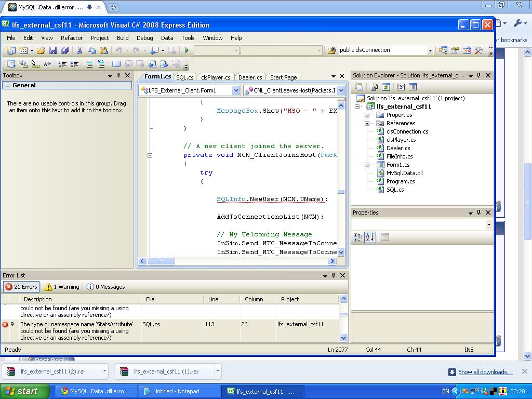The width and height of the screenshot is (532, 399).
Task: Open the Properties panel object dropdown
Action: click(489, 224)
